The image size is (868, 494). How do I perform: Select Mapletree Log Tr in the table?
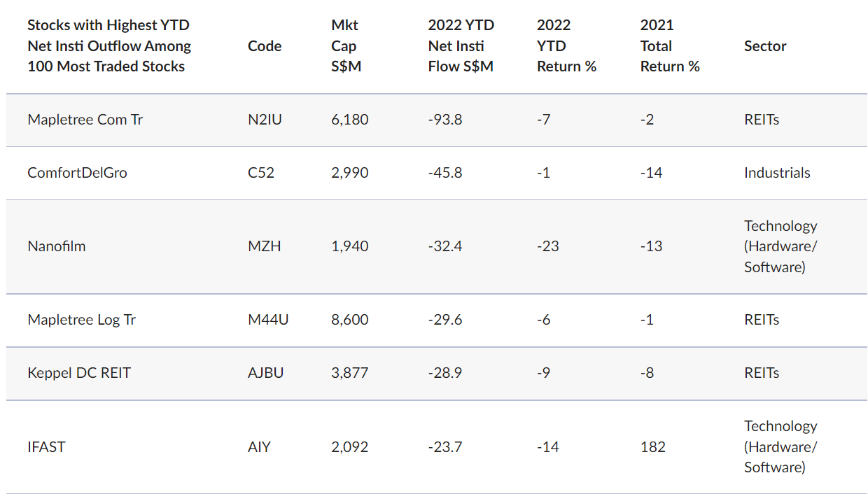click(81, 320)
